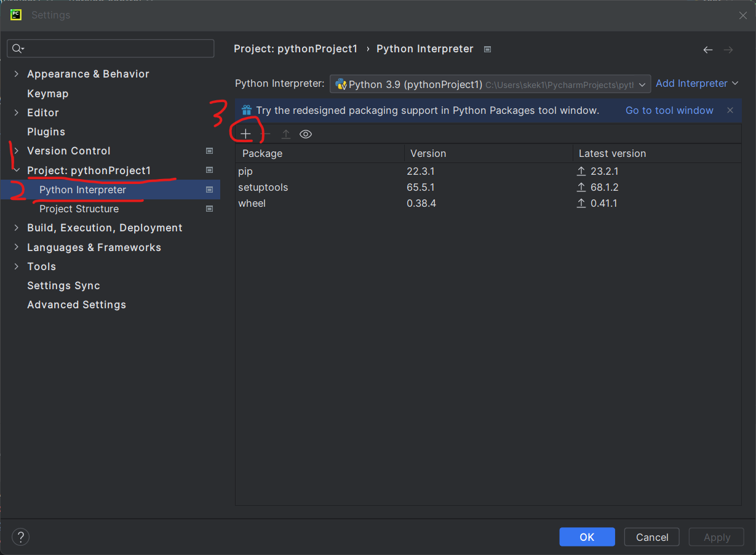Expand the Tools section

pyautogui.click(x=16, y=266)
